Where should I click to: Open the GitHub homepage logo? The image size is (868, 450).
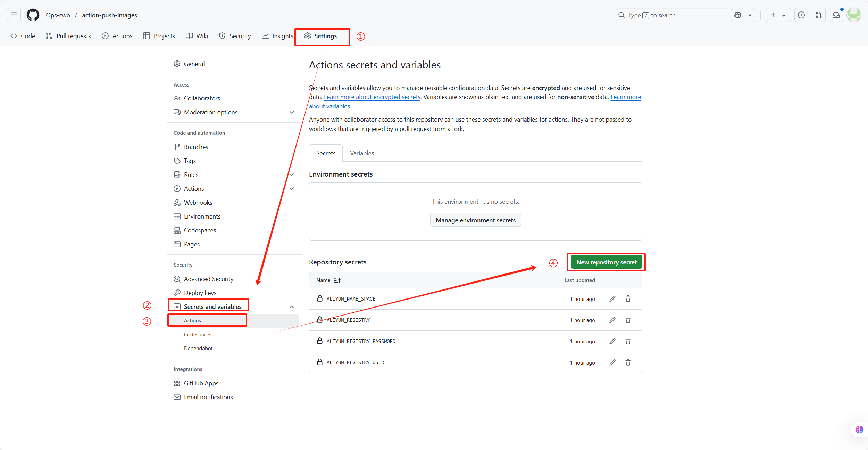pos(33,15)
